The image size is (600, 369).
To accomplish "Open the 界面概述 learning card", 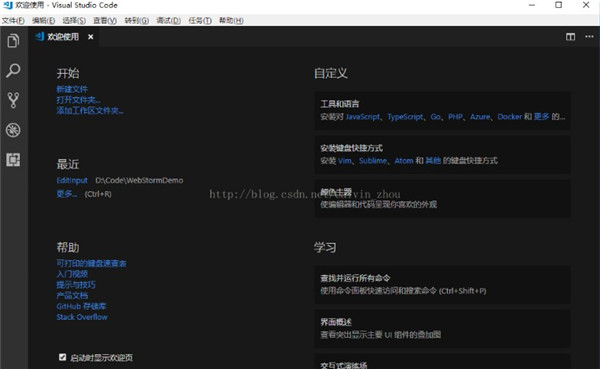I will pyautogui.click(x=442, y=329).
